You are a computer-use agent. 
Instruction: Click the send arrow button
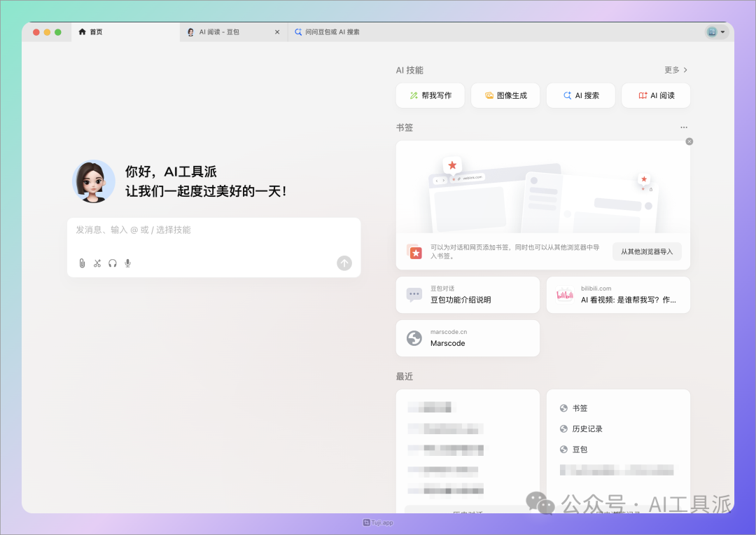point(344,263)
